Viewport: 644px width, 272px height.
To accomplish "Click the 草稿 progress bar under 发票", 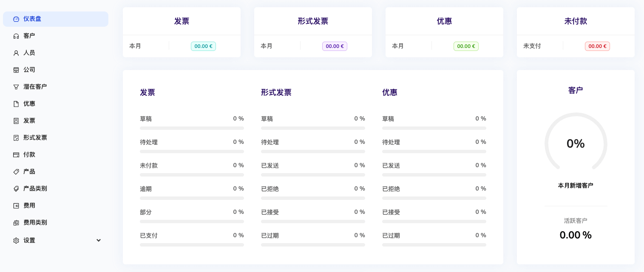I will click(192, 128).
